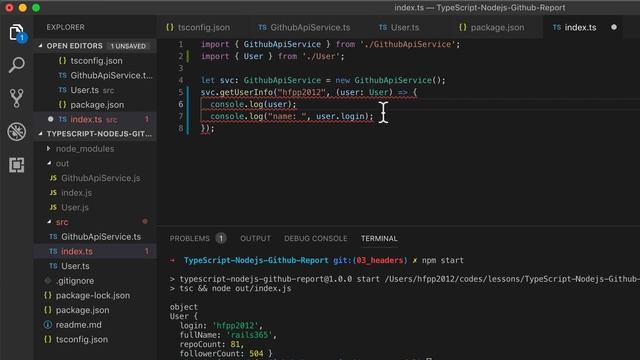This screenshot has height=360, width=640.
Task: Click 'followerCount: 504' in terminal output
Action: click(x=221, y=354)
